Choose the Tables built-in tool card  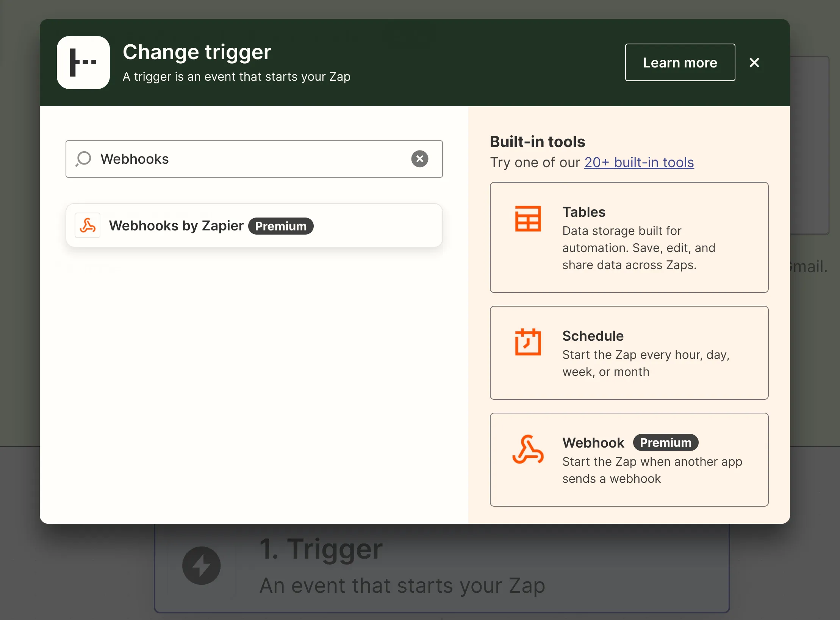[629, 238]
